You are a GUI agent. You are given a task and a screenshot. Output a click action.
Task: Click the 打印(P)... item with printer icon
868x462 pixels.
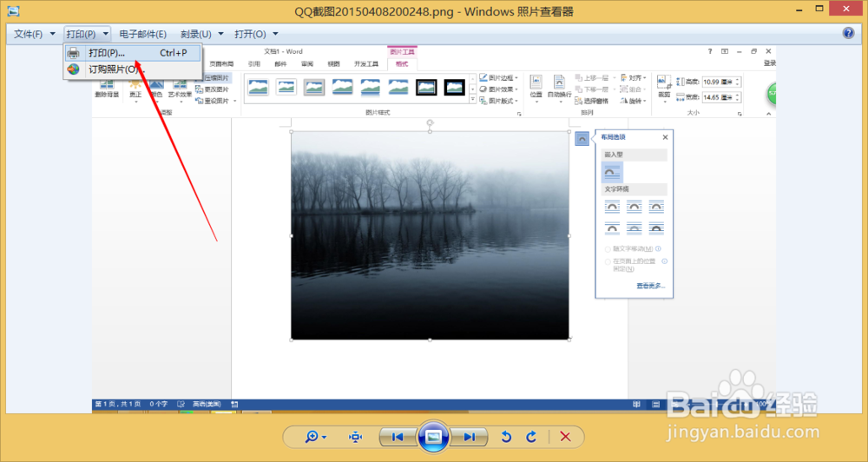point(132,53)
